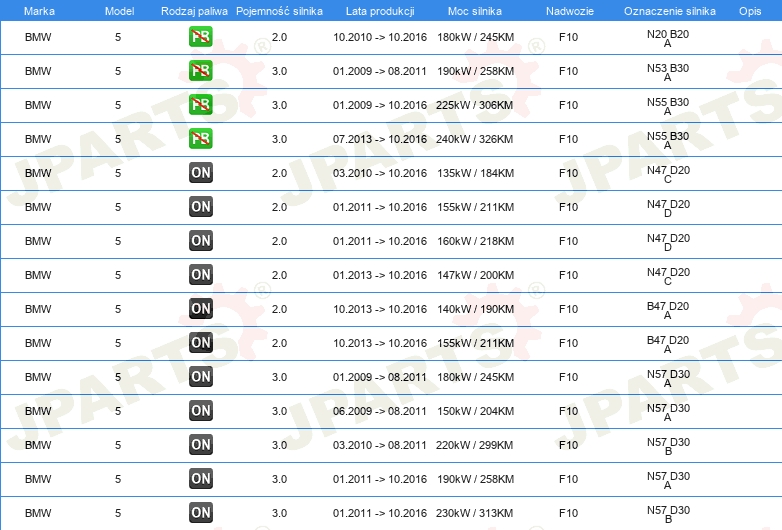Click the petrol fuel icon in the N53 B30 row
Viewport: 782px width, 530px height.
(200, 71)
